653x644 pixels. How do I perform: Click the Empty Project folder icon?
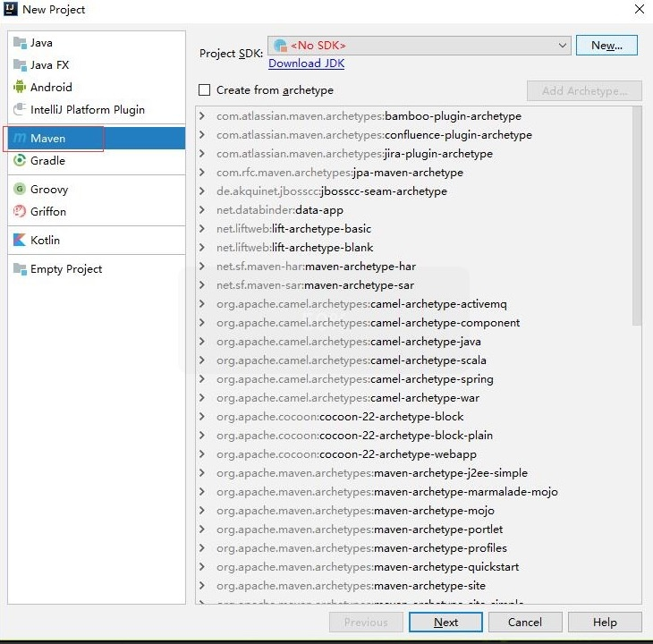pos(20,269)
